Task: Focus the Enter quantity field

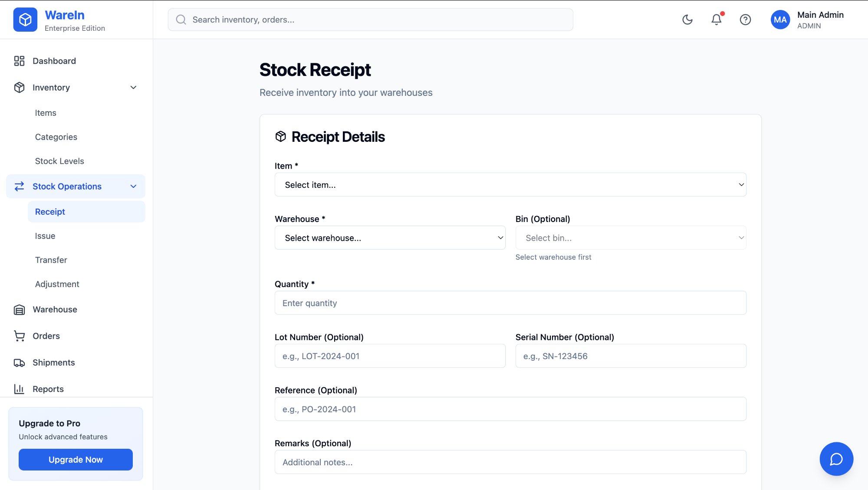Action: coord(510,303)
